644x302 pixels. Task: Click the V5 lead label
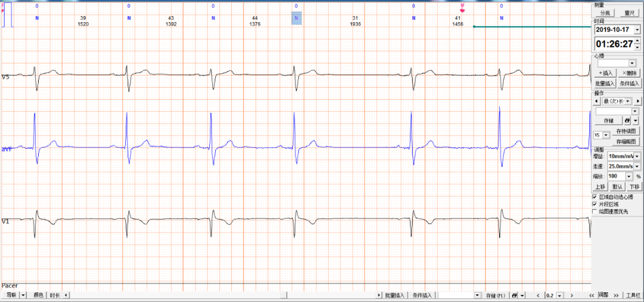(x=5, y=77)
